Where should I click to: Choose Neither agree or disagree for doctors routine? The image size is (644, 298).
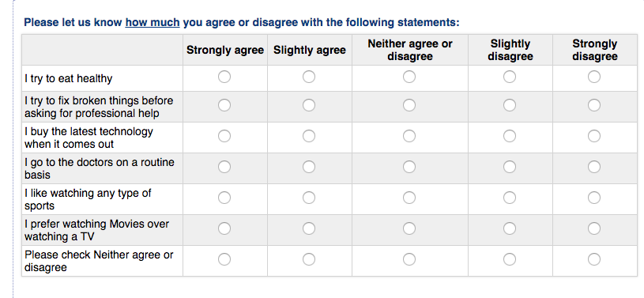(409, 167)
